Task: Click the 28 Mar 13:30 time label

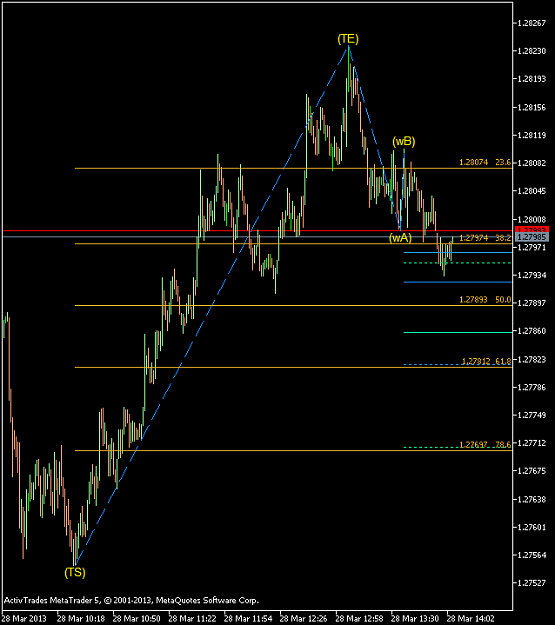Action: (415, 619)
